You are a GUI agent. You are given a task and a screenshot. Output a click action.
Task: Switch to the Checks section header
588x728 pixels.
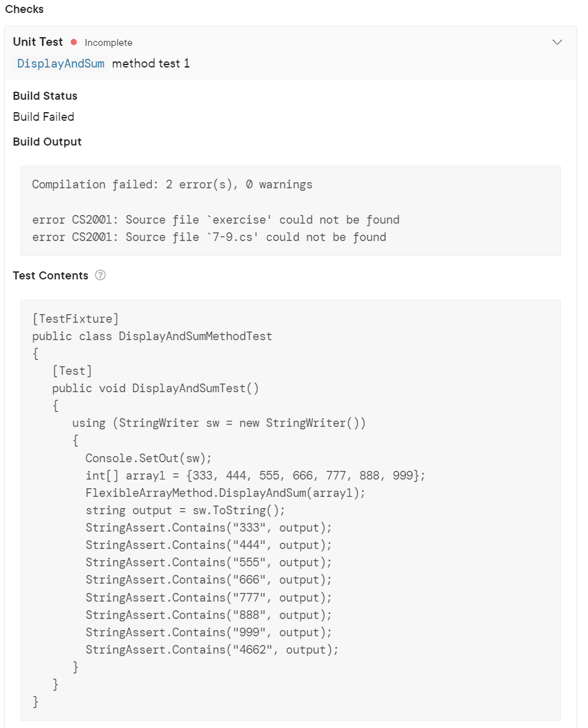[24, 9]
